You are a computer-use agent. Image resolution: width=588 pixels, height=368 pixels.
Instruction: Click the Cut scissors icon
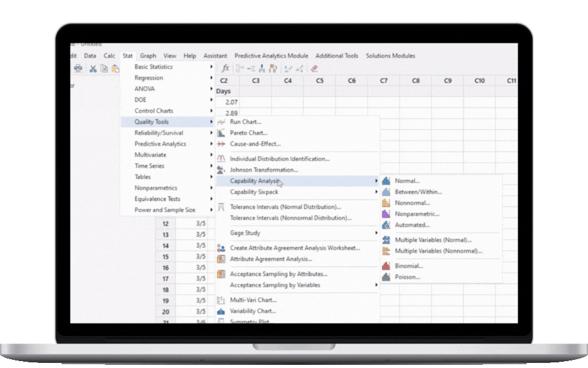(93, 68)
